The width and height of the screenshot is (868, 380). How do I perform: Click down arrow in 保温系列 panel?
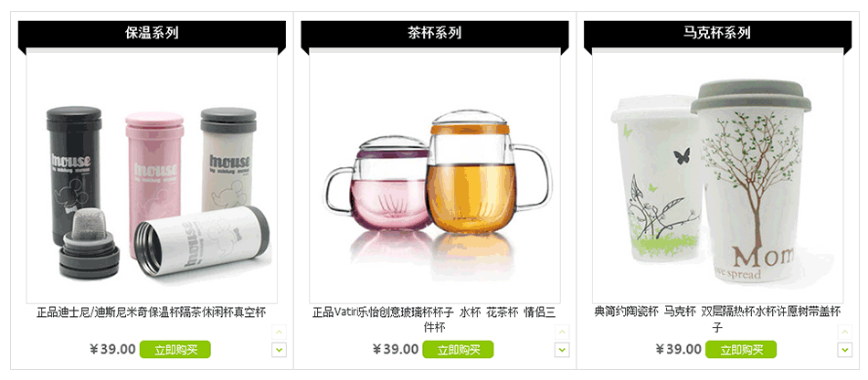point(280,350)
